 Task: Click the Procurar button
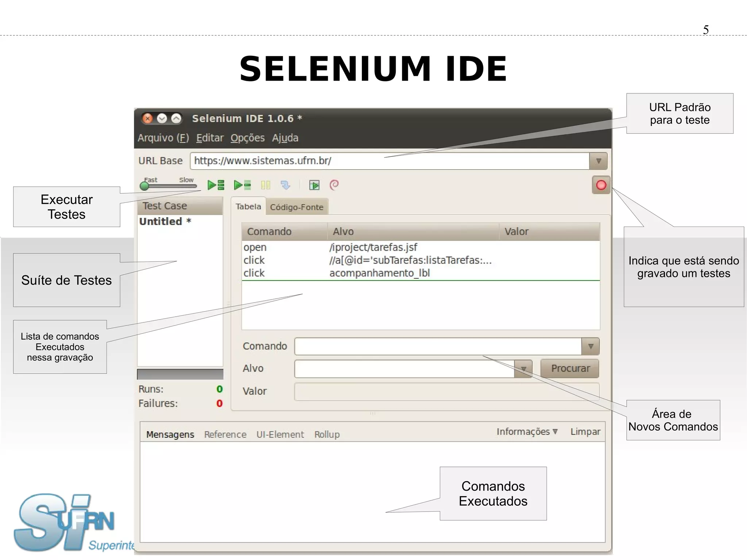click(570, 368)
